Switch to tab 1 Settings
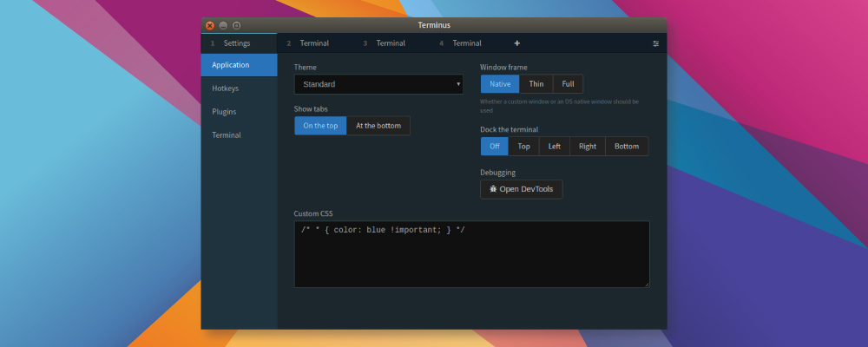The image size is (868, 347). [240, 43]
